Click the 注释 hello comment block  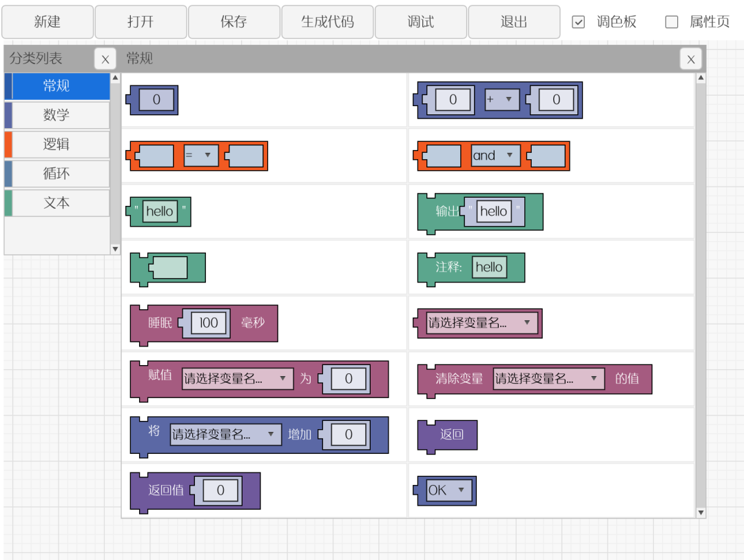[448, 267]
